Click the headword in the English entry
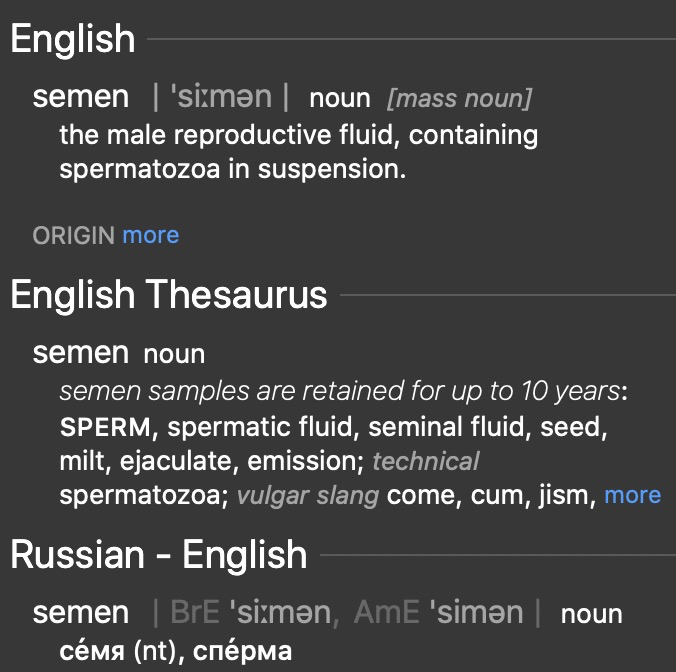This screenshot has width=676, height=672. tap(80, 97)
